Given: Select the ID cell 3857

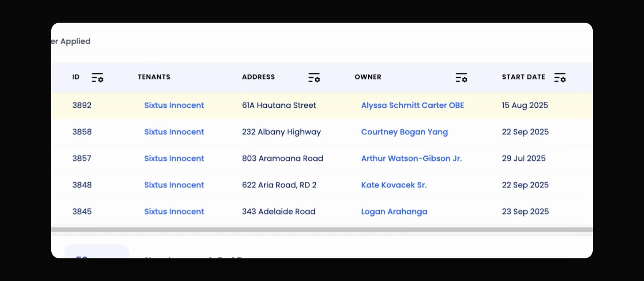Looking at the screenshot, I should pyautogui.click(x=82, y=158).
